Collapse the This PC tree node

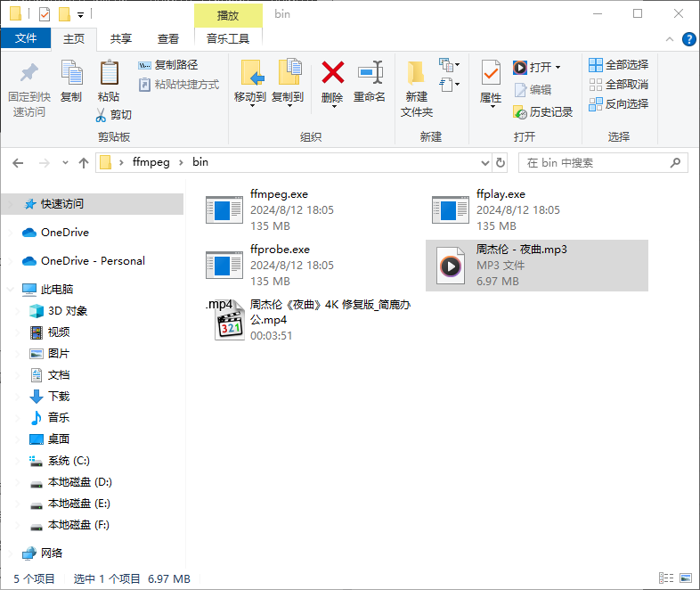tap(11, 290)
